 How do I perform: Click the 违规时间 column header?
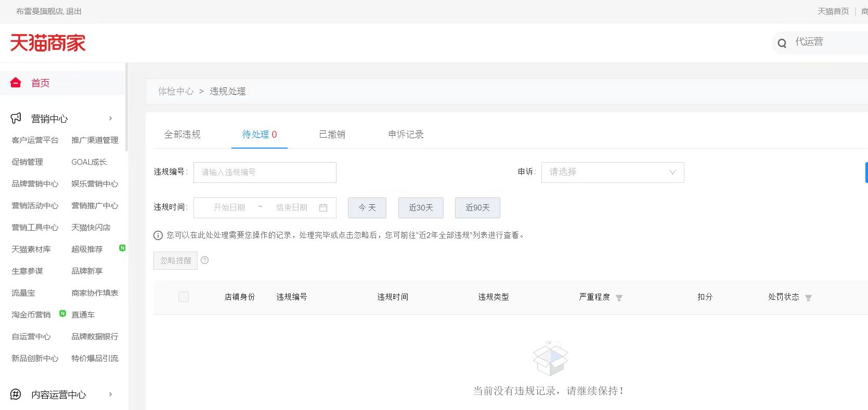393,297
